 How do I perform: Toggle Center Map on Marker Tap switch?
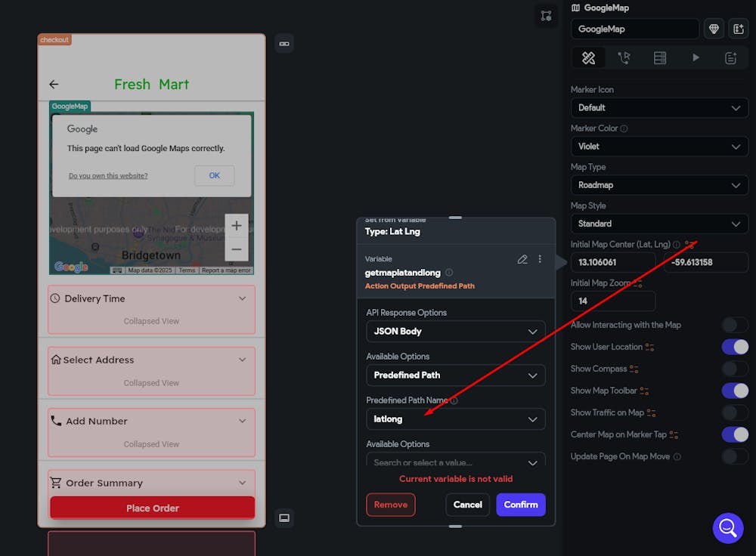(x=735, y=434)
